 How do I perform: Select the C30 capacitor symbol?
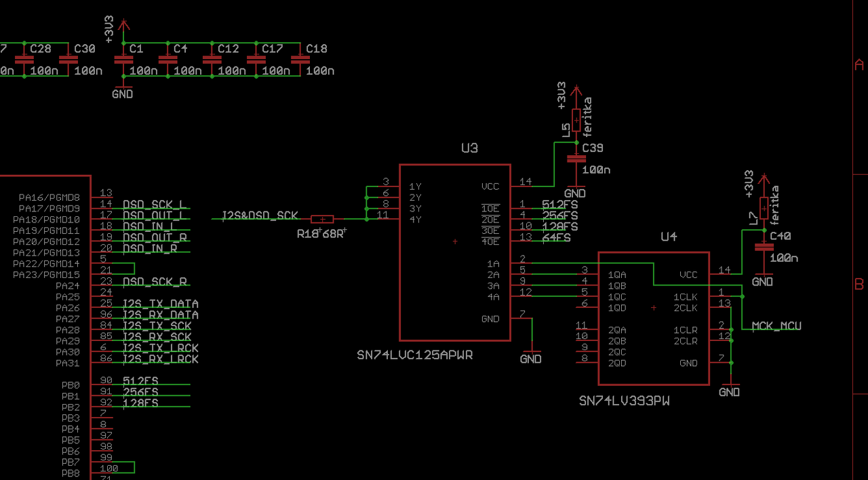click(x=68, y=60)
